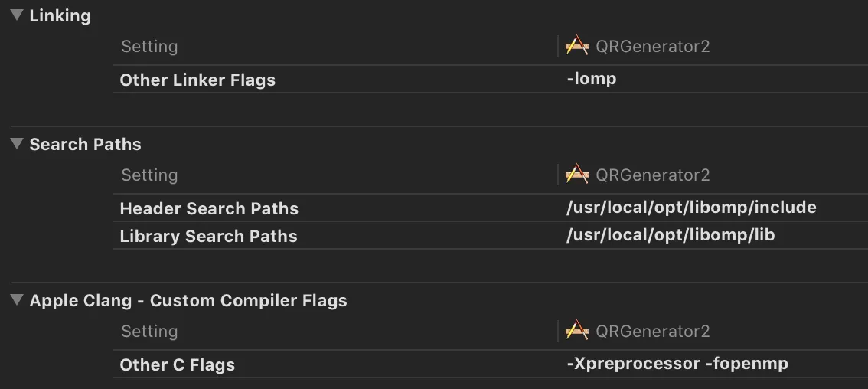Click the QRGenerator2 column label under Compiler Flags
This screenshot has width=868, height=389.
[653, 332]
